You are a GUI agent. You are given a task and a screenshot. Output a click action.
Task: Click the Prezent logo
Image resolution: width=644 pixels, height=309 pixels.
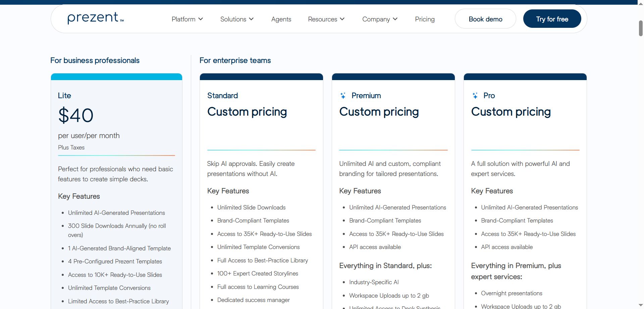point(96,18)
